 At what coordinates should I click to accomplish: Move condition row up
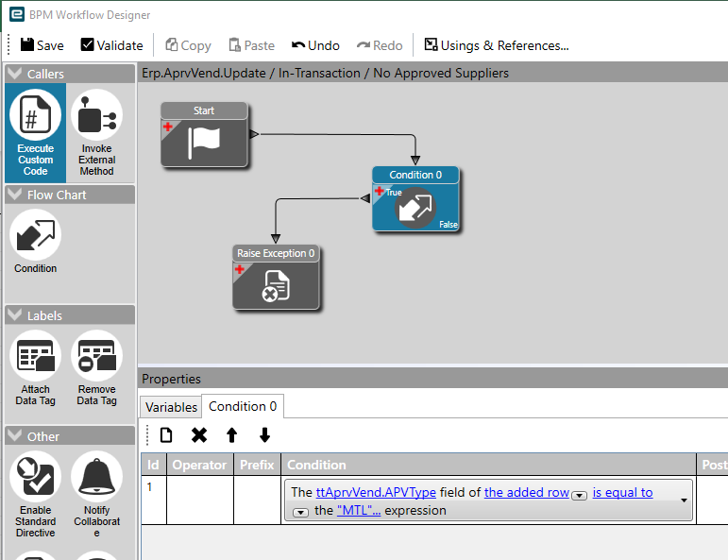231,435
